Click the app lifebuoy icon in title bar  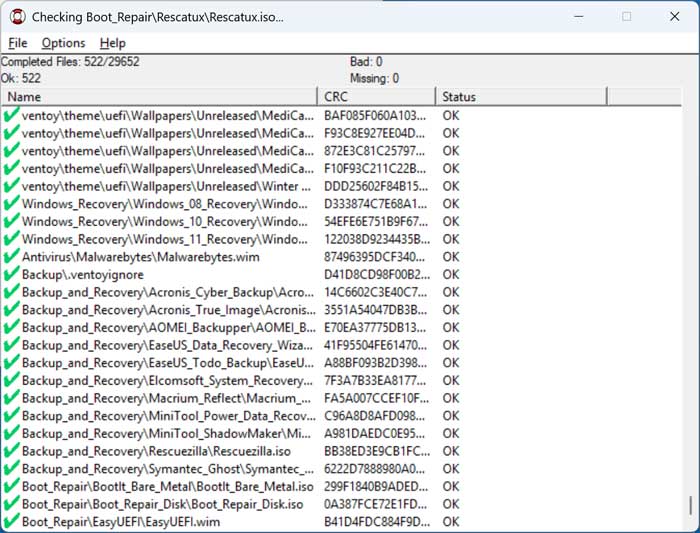(16, 17)
